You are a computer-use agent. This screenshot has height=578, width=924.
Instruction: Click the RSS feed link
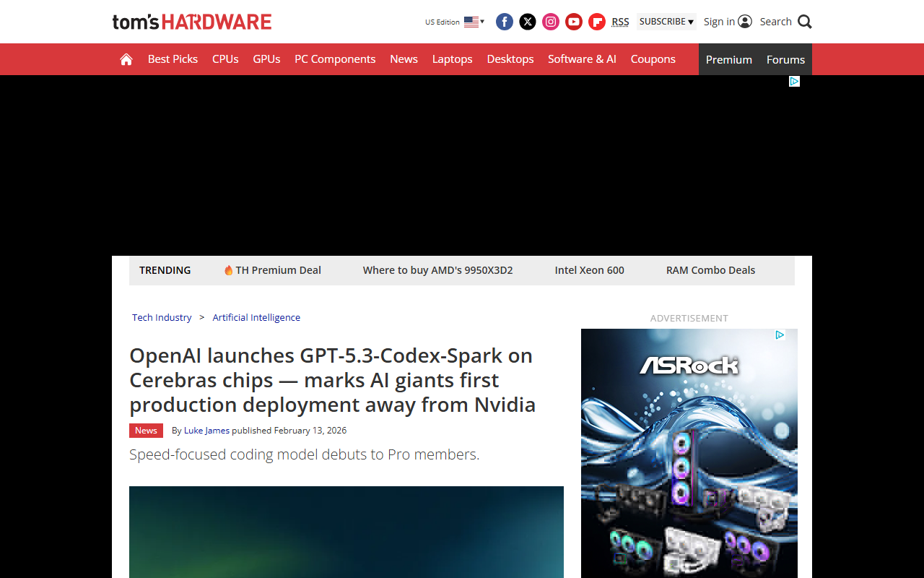coord(620,22)
